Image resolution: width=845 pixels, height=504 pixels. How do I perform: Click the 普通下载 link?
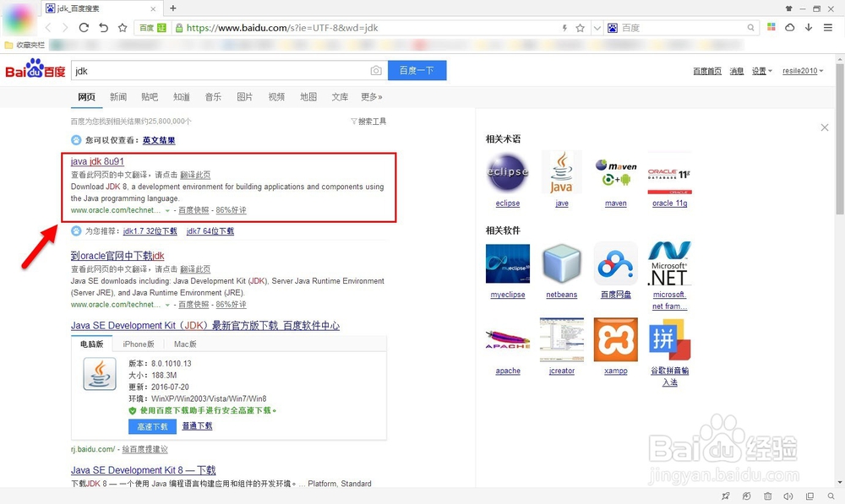(197, 426)
